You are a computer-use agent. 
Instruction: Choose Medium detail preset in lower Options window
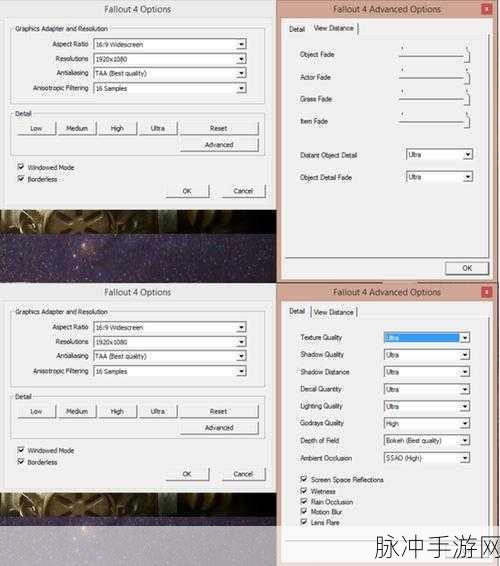click(77, 412)
